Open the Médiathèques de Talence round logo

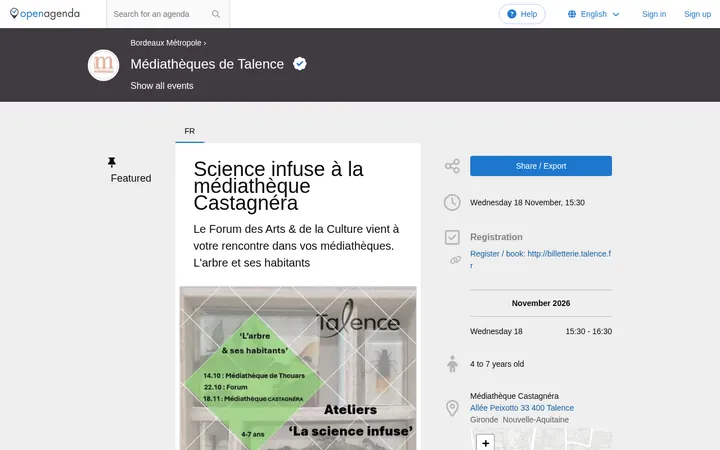[x=103, y=65]
